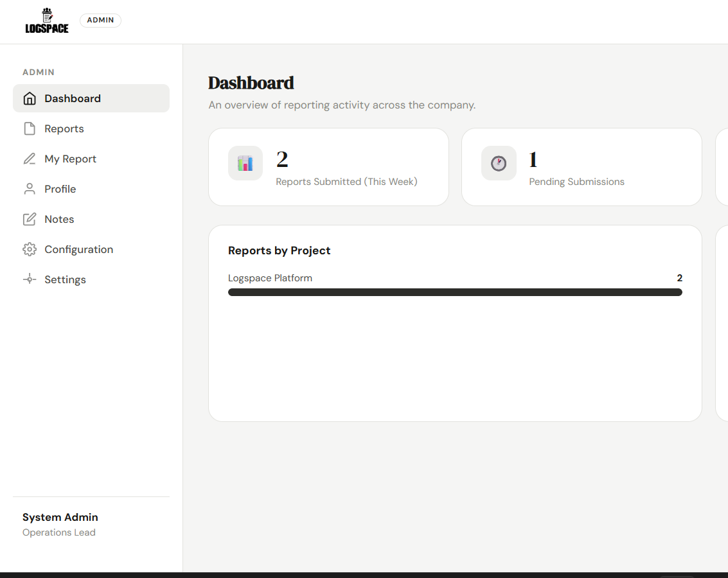Click the reporting activity overview subtitle
Viewport: 728px width, 578px height.
point(342,105)
